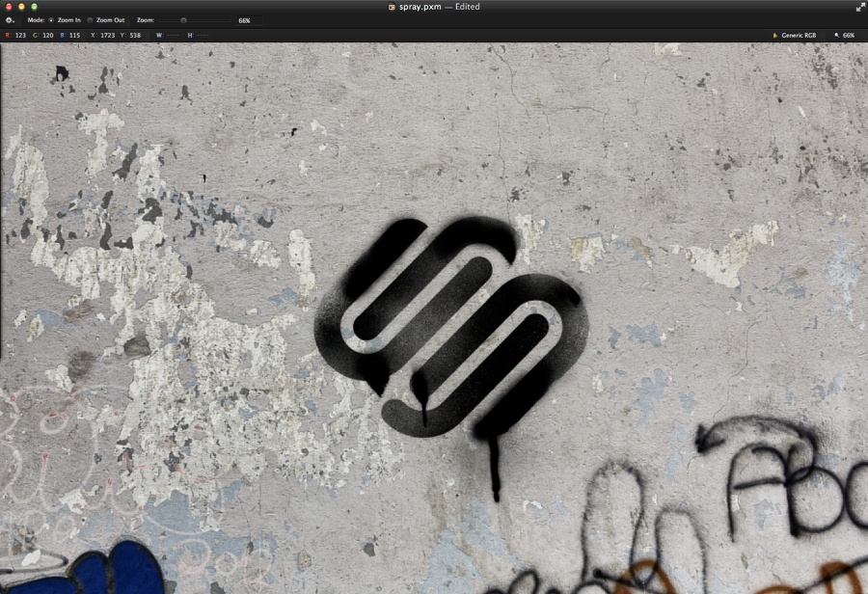Viewport: 868px width, 594px height.
Task: Zoom the window with green button
Action: coord(35,7)
